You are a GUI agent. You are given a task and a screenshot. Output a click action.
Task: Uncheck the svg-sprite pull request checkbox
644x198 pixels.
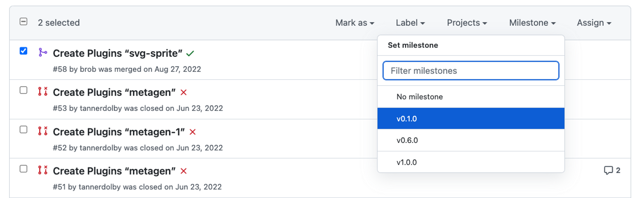pyautogui.click(x=24, y=51)
